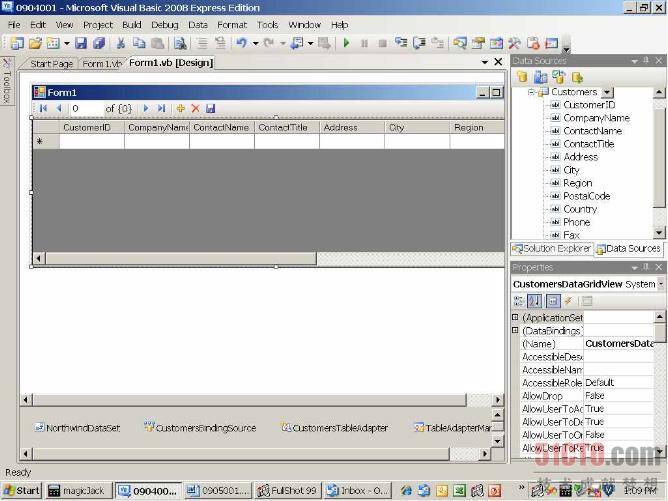This screenshot has width=668, height=501.
Task: Click the Stop Debugging square icon
Action: (383, 43)
